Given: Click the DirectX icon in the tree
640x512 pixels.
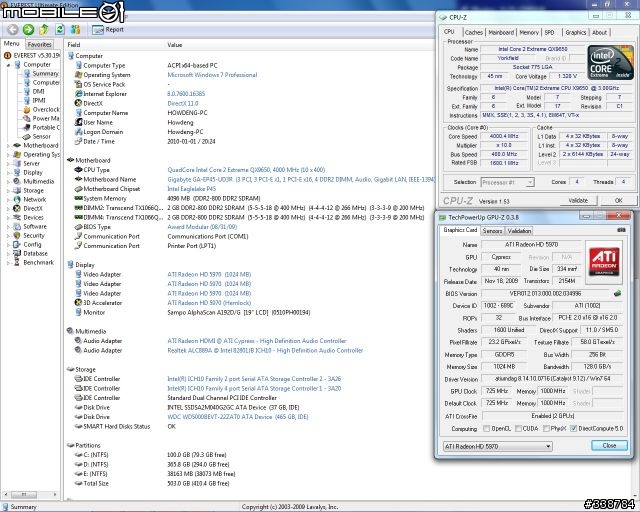Looking at the screenshot, I should tap(17, 208).
